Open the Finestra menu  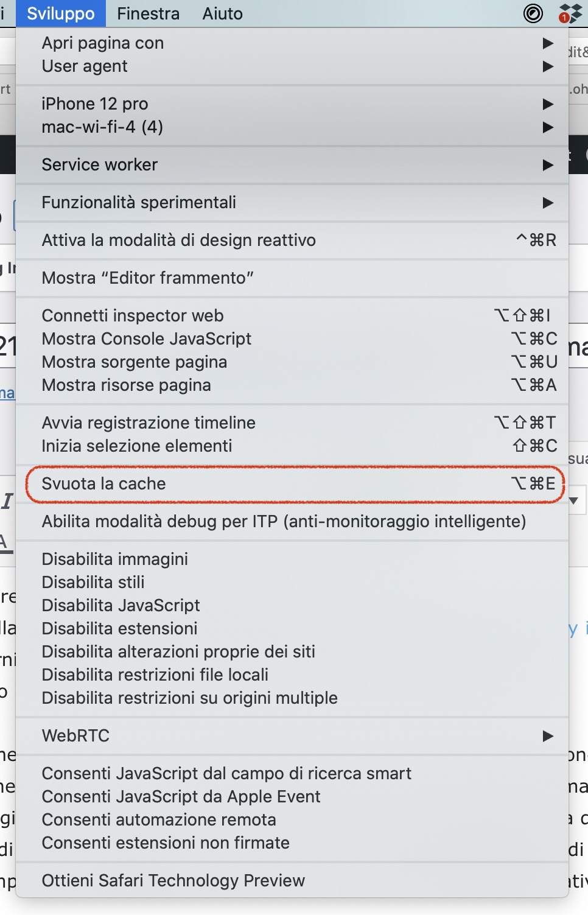point(148,13)
